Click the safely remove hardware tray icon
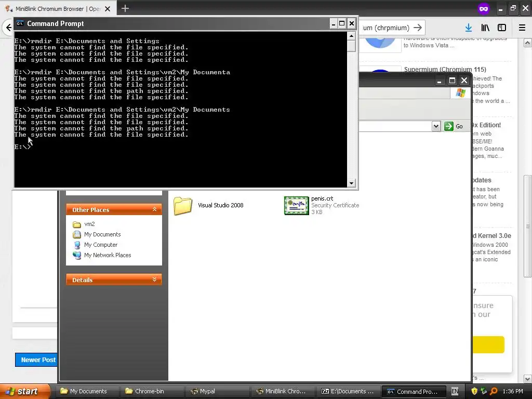This screenshot has height=399, width=532. (x=484, y=391)
